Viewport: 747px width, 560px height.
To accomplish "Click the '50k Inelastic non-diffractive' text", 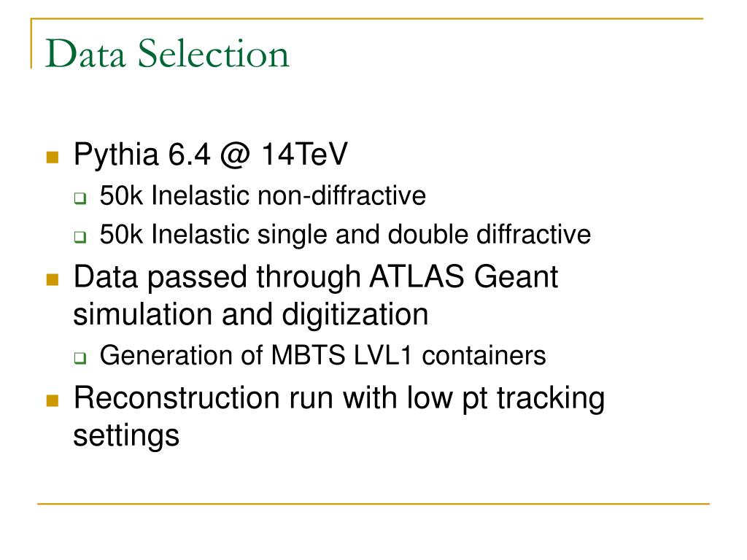I will 263,195.
